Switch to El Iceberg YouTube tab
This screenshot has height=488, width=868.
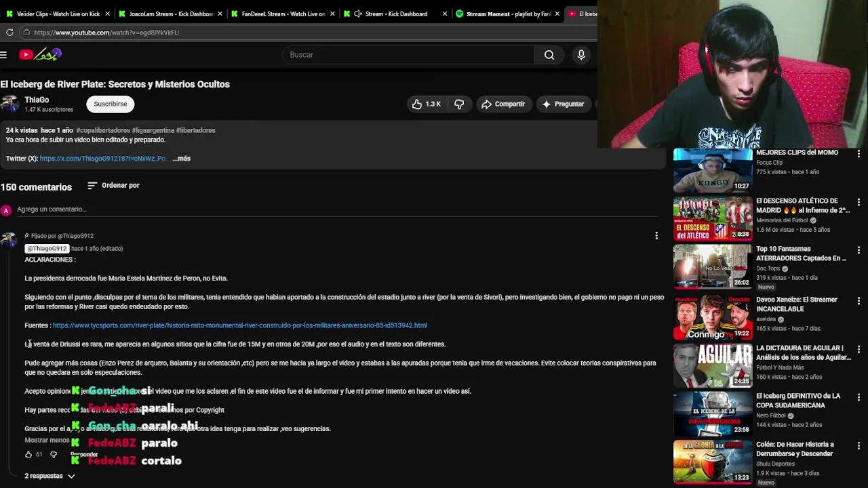pyautogui.click(x=582, y=14)
